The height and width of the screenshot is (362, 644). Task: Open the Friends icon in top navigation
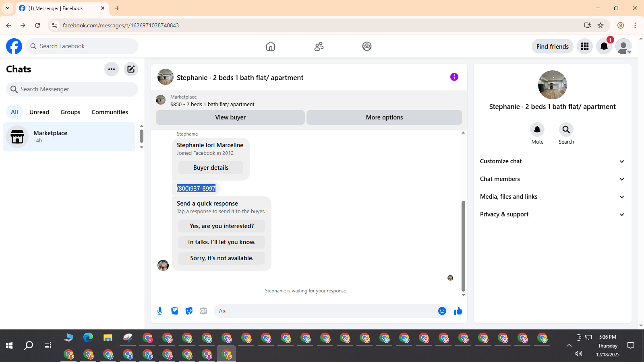pyautogui.click(x=319, y=46)
